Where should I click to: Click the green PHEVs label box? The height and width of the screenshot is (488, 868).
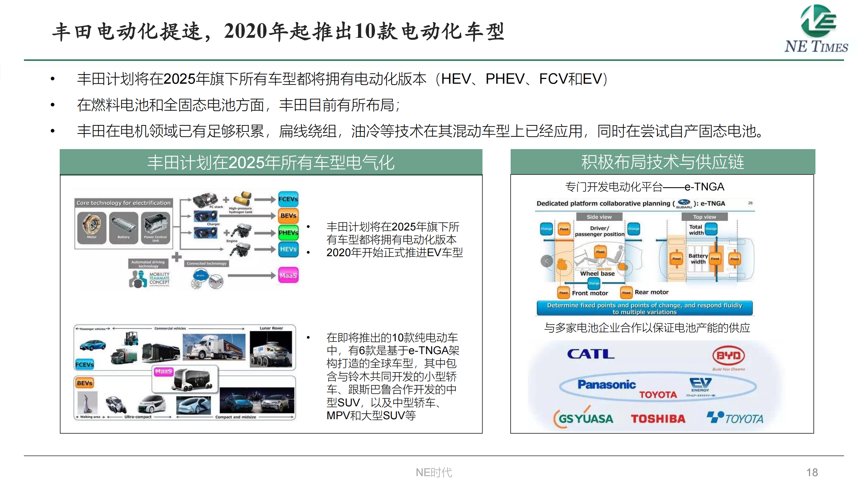288,233
